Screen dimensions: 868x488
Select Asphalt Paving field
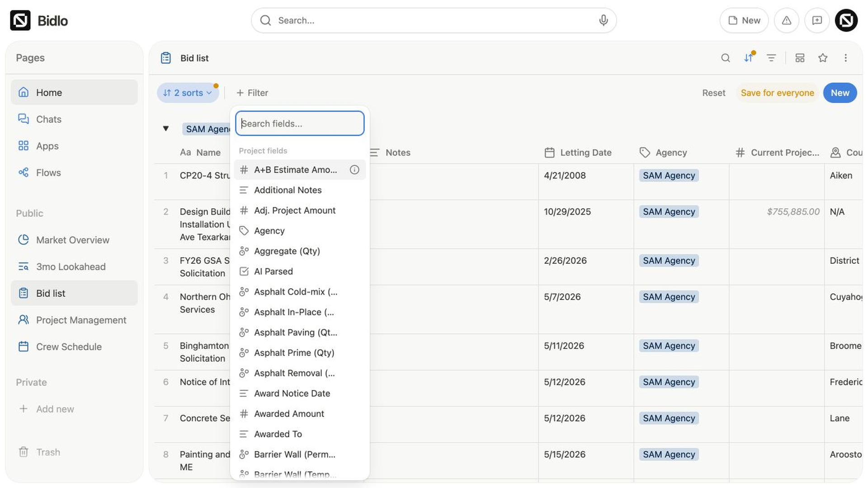[300, 332]
